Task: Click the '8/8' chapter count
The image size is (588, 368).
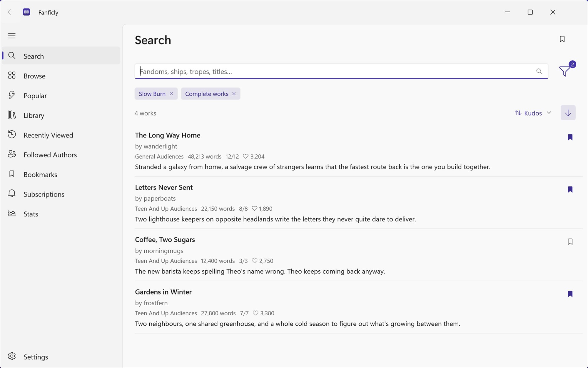Action: 243,209
